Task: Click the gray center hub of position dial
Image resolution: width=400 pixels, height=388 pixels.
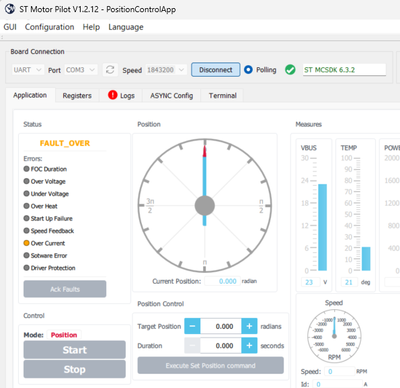Action: [205, 206]
